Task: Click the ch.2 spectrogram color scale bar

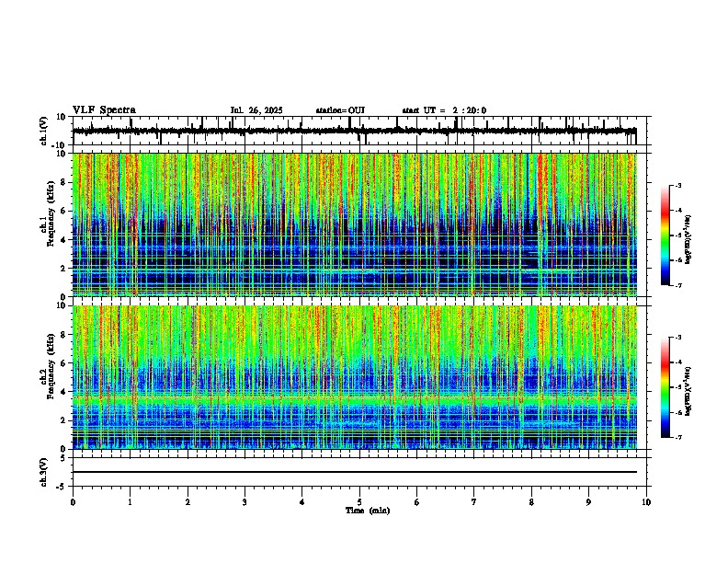Action: pos(665,387)
